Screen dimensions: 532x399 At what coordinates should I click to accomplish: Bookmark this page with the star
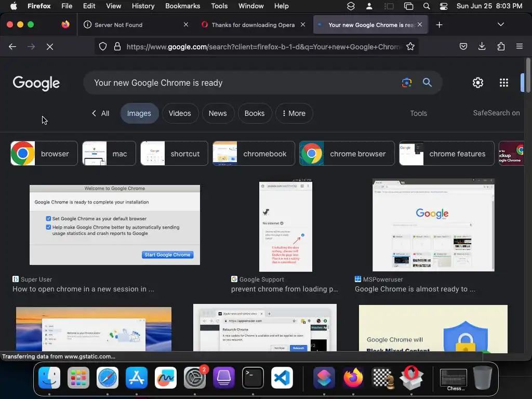click(x=410, y=46)
